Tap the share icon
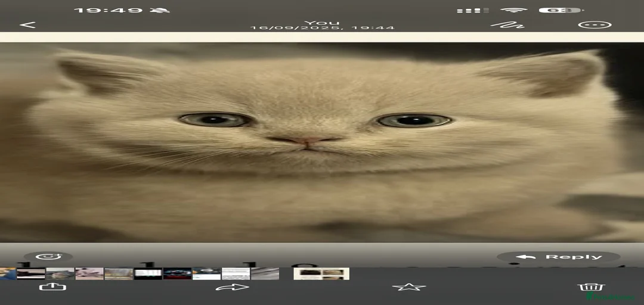644x305 pixels. pyautogui.click(x=52, y=288)
